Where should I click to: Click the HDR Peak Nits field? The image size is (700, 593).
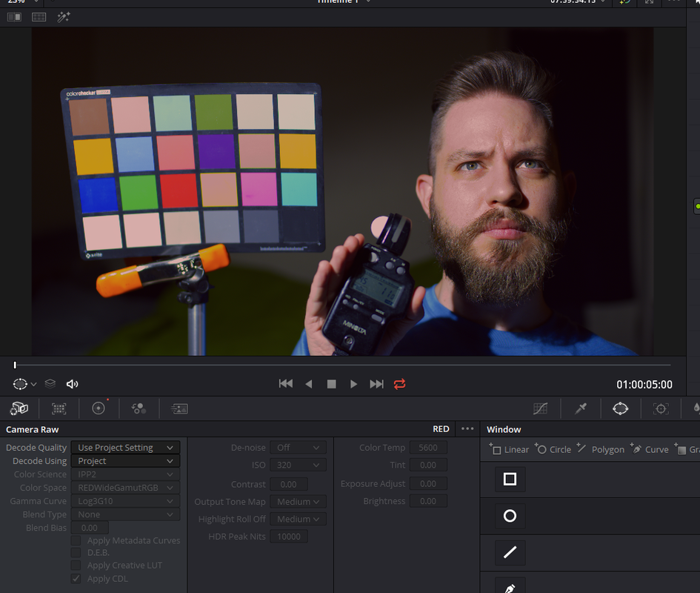click(x=289, y=536)
